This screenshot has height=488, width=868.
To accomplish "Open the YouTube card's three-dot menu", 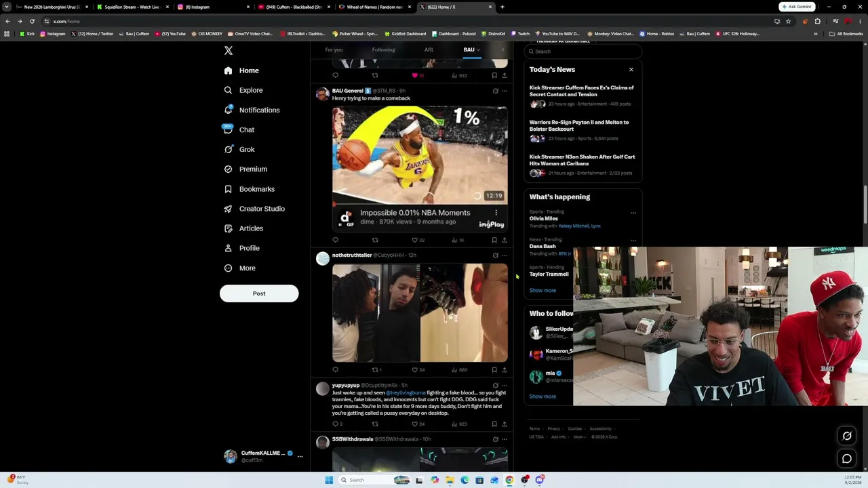I will tap(496, 213).
